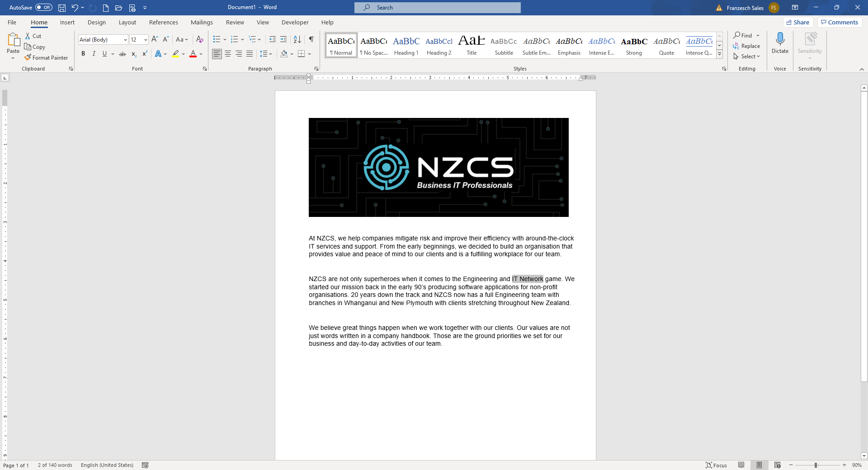
Task: Apply strikethrough to text
Action: coord(123,54)
